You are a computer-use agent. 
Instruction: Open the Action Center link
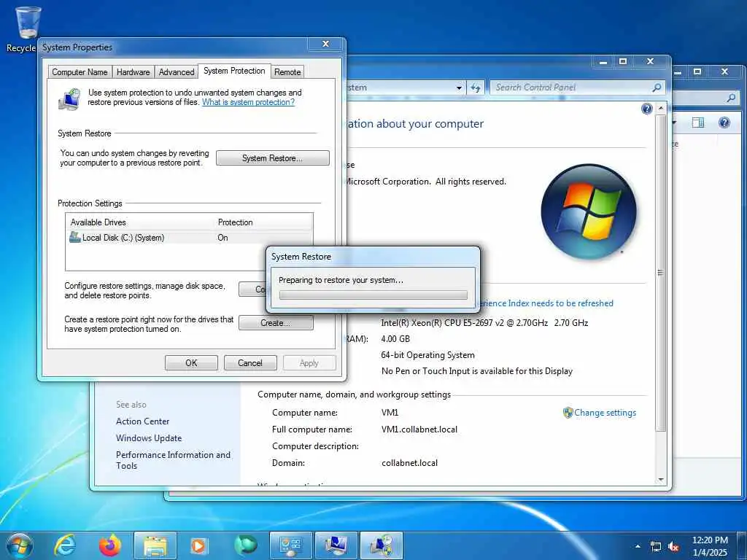[142, 421]
